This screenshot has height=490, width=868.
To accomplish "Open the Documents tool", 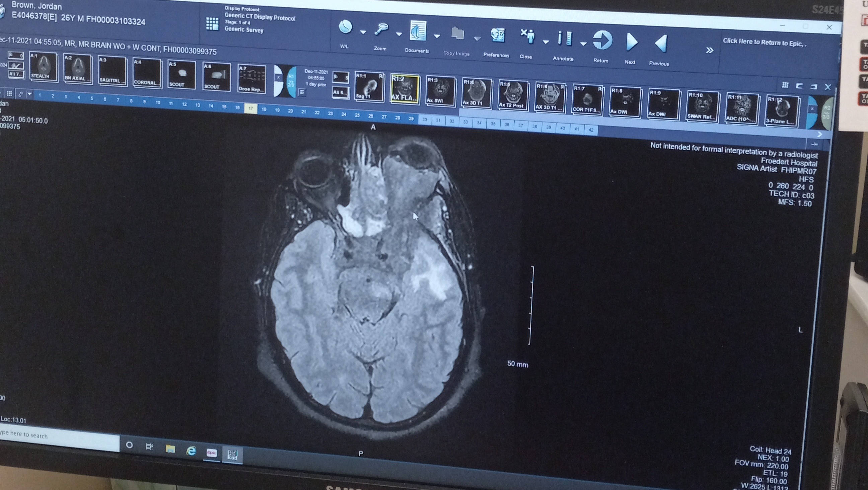I will (x=418, y=31).
